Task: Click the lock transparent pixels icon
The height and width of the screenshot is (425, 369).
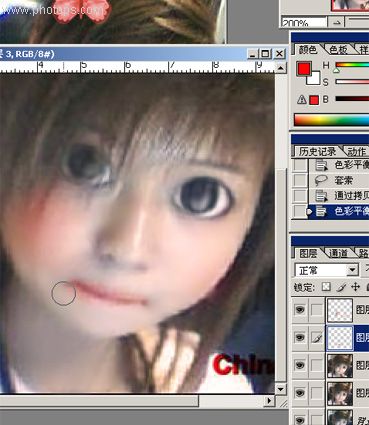Action: coord(327,287)
